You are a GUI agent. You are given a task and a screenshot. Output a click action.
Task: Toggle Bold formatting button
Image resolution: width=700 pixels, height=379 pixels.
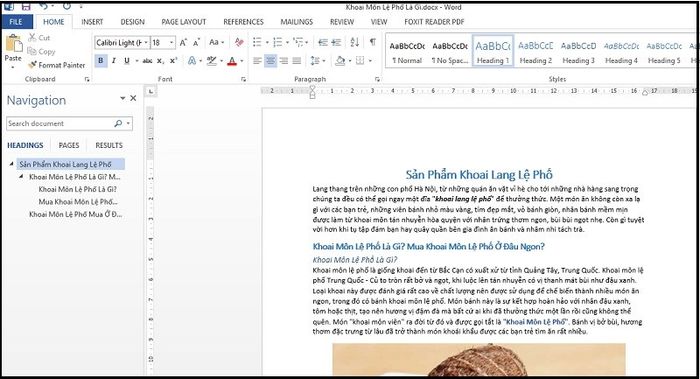click(x=100, y=61)
